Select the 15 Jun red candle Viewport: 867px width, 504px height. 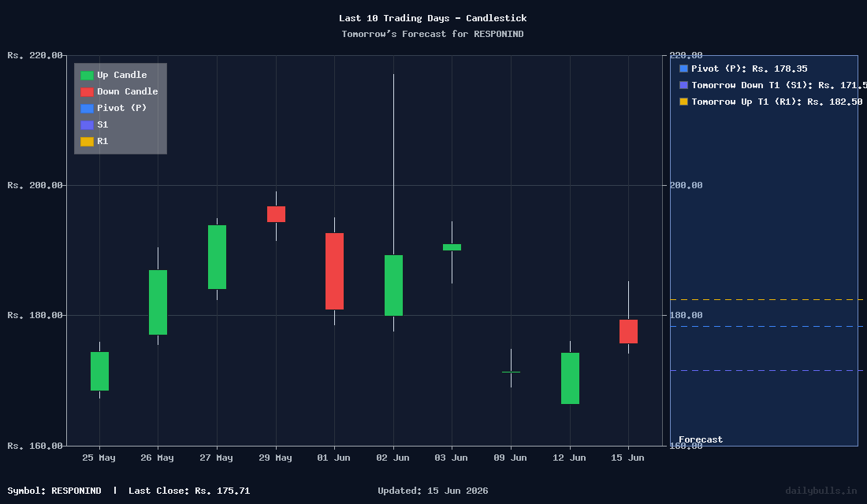click(x=628, y=332)
